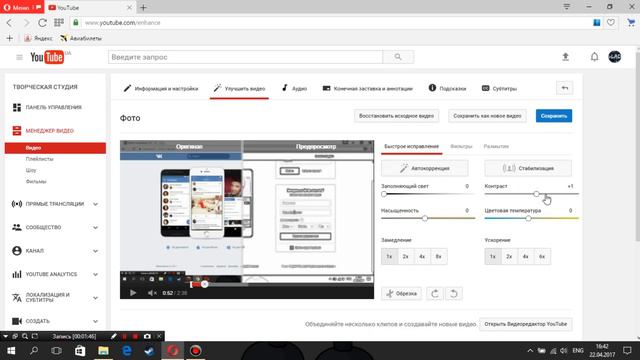The image size is (640, 360).
Task: Adjust the Цветовая температура slider handle
Action: (x=528, y=218)
